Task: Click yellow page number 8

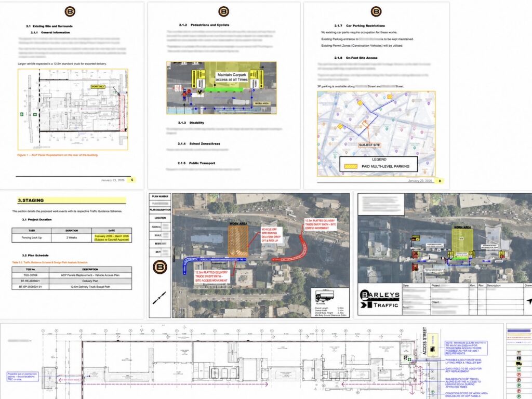Action: (440, 181)
